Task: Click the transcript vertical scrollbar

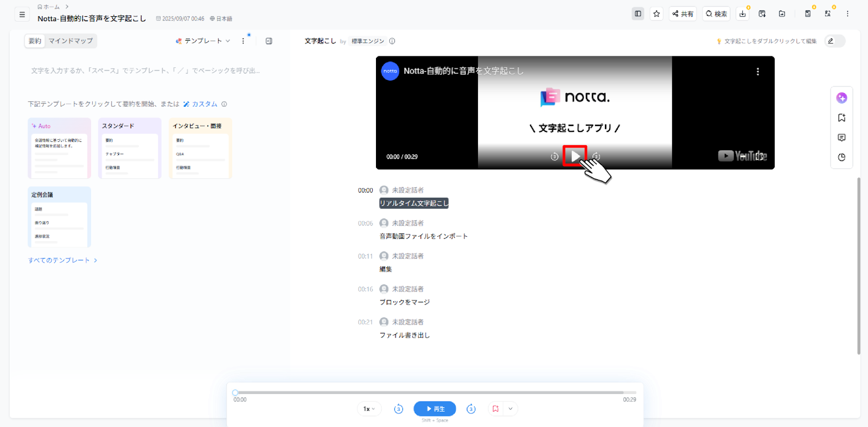Action: coord(859,266)
